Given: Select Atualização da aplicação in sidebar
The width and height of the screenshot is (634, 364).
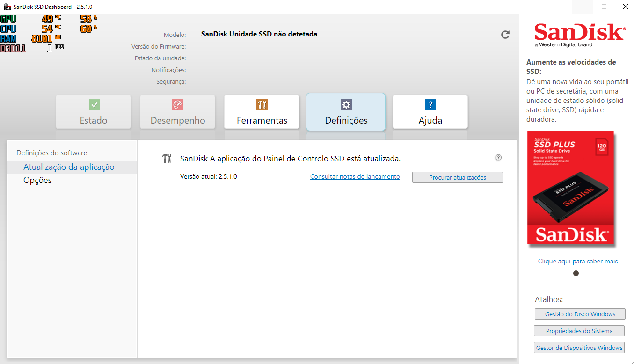Looking at the screenshot, I should pyautogui.click(x=72, y=167).
